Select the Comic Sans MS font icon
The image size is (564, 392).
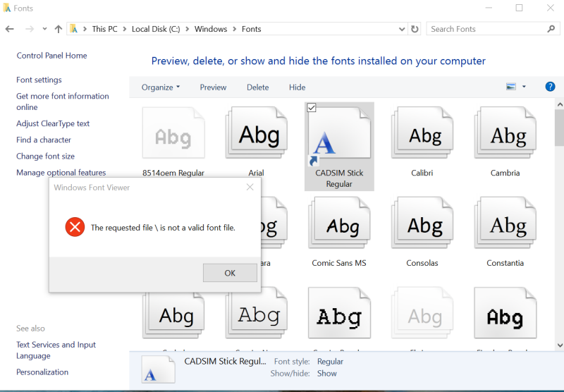coord(339,223)
